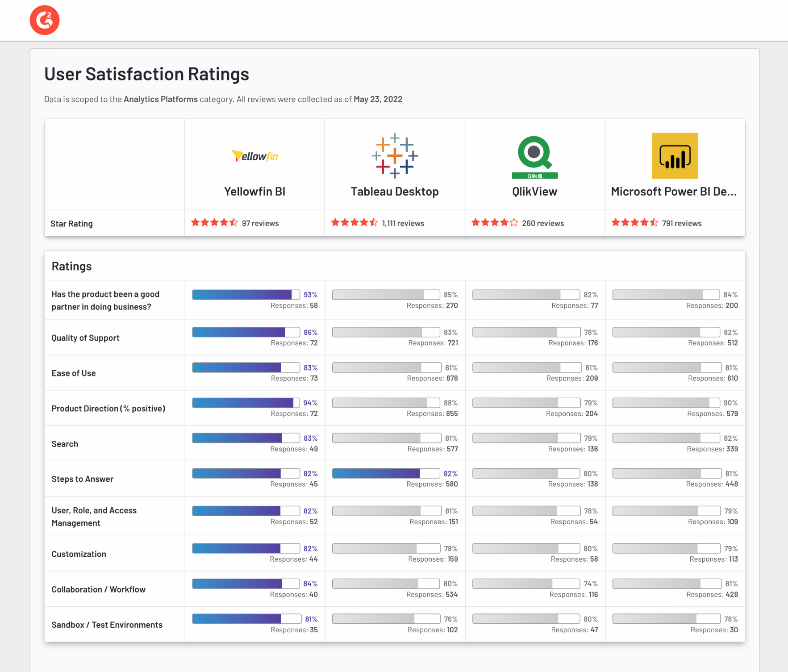Screen dimensions: 788x672
Task: Click the Collaboration / Workflow row label
Action: (98, 589)
